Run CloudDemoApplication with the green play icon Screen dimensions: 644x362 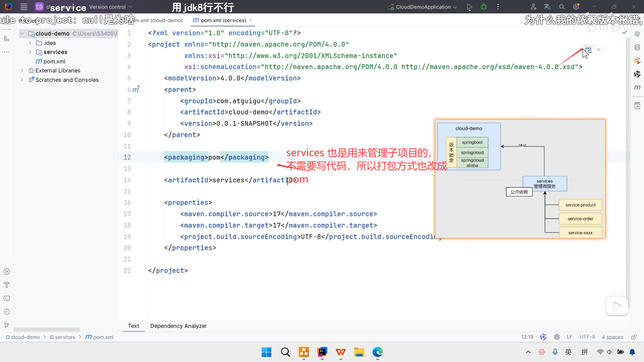470,7
